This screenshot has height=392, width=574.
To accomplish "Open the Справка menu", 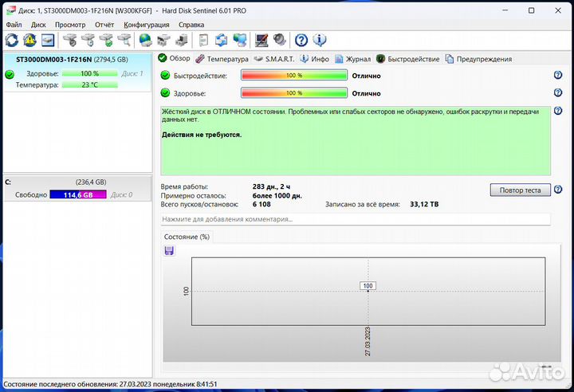I will pos(191,25).
